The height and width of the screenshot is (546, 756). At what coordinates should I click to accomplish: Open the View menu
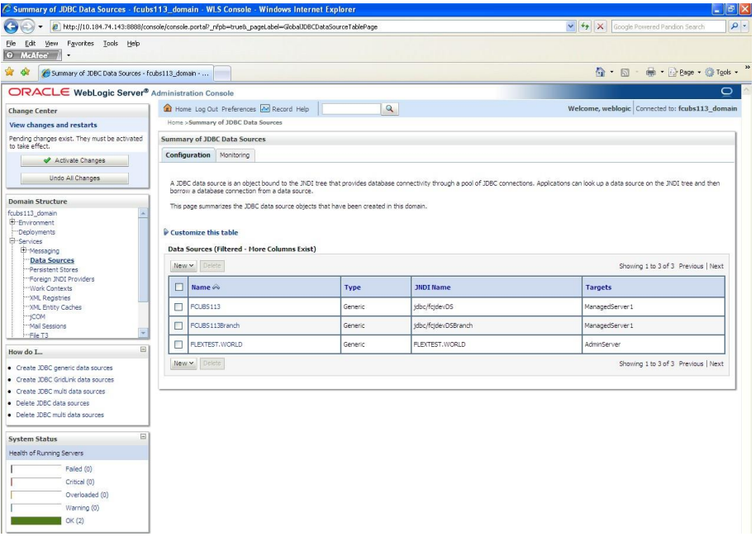pos(51,44)
